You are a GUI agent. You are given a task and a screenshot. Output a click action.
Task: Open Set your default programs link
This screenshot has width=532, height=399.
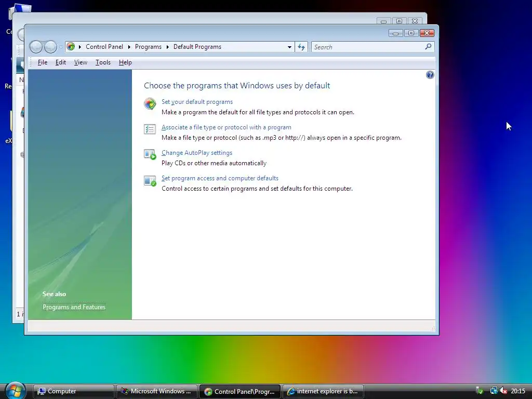[x=197, y=102]
